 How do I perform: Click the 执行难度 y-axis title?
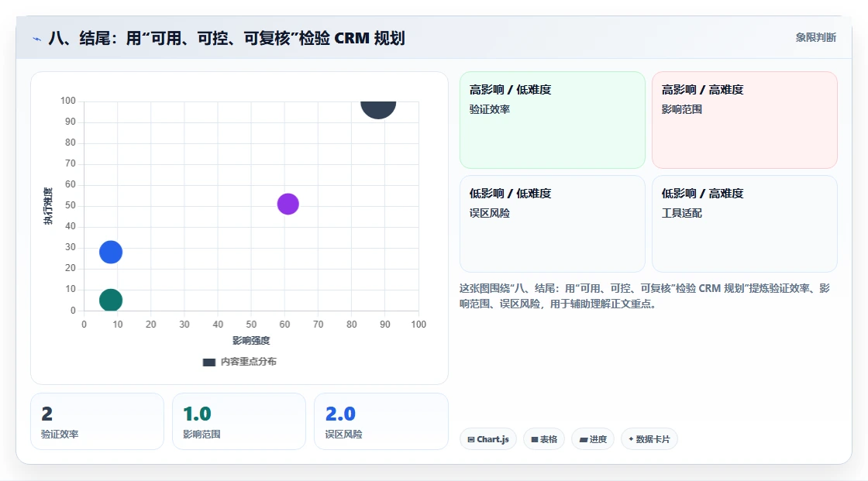48,206
